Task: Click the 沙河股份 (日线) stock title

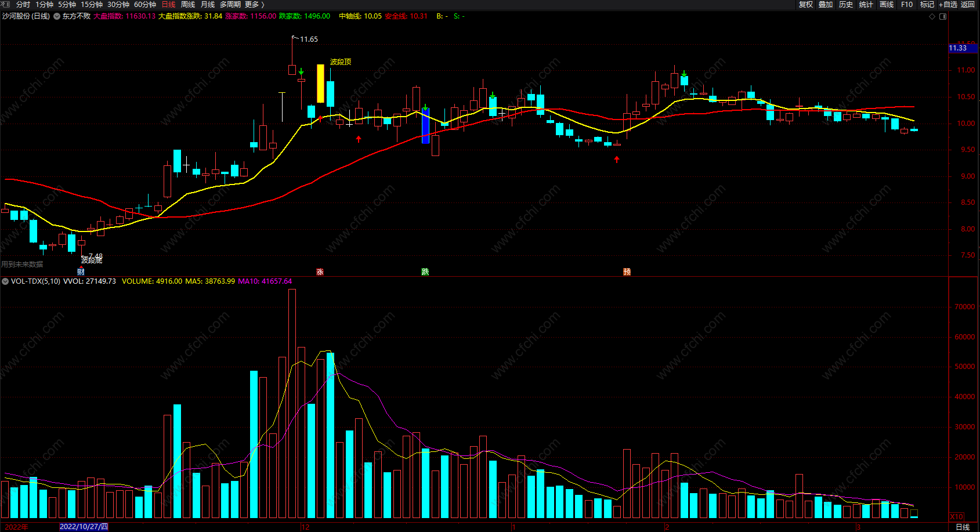Action: tap(26, 16)
